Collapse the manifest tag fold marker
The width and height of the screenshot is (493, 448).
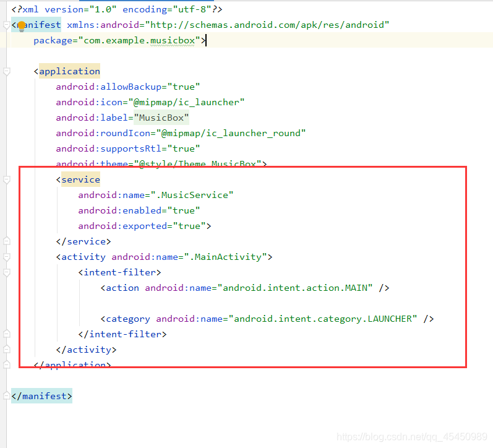click(x=6, y=25)
